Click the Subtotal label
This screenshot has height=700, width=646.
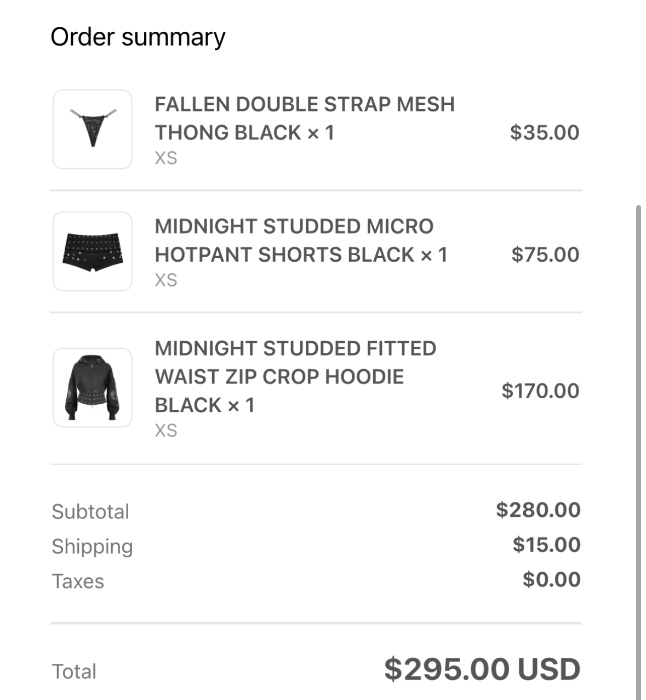point(90,511)
